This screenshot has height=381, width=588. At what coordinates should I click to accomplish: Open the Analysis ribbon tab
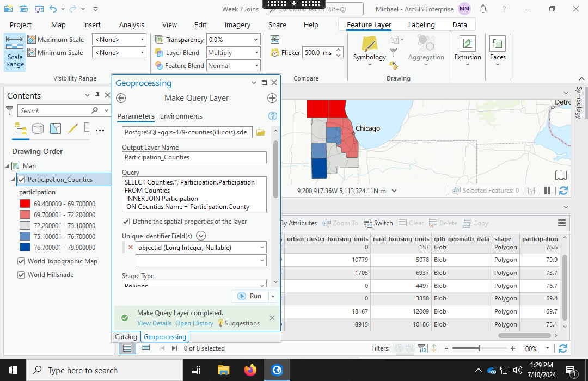point(132,24)
